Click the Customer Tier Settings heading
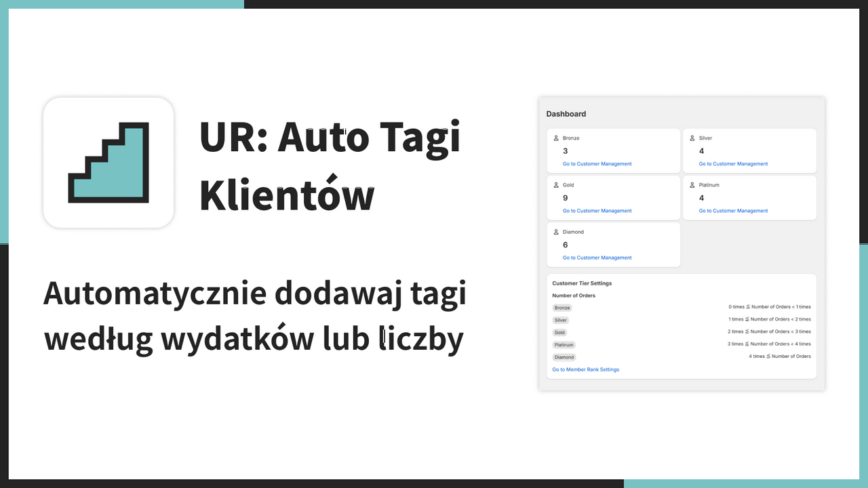This screenshot has height=488, width=868. (x=582, y=283)
